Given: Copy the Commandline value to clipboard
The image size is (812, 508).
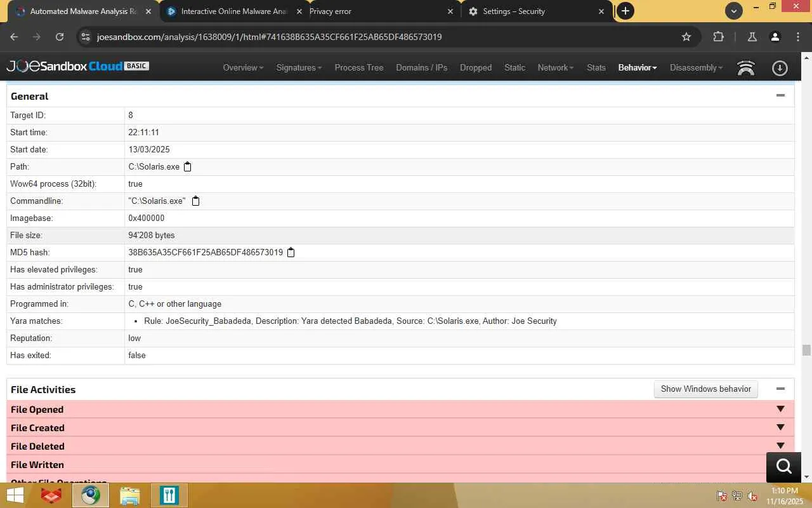Looking at the screenshot, I should [196, 201].
